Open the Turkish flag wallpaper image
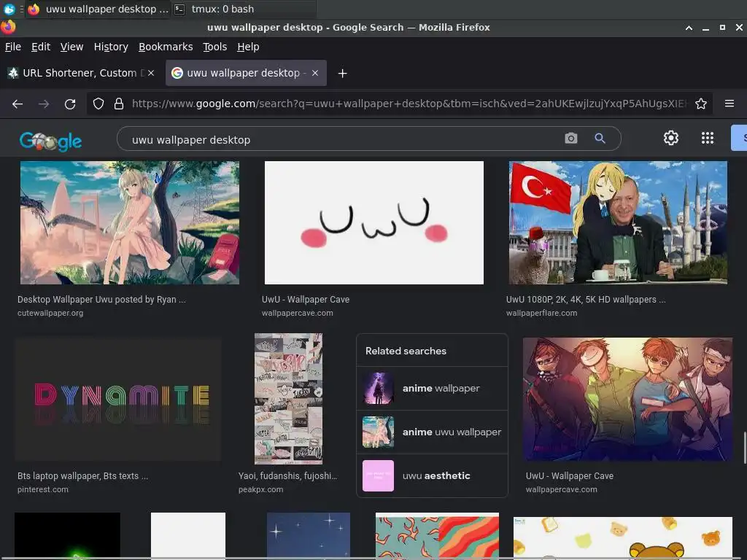Viewport: 747px width, 560px height. click(x=618, y=223)
